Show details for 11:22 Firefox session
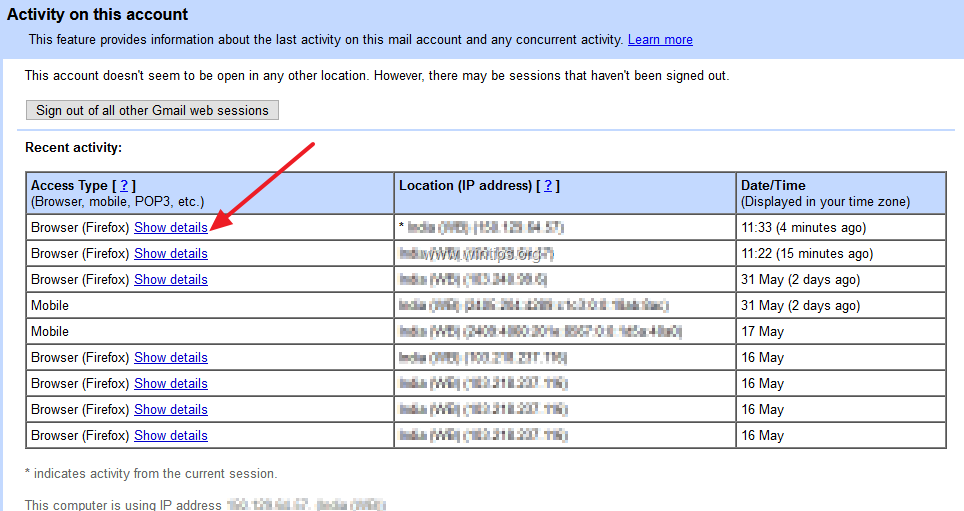The height and width of the screenshot is (511, 964). (171, 253)
